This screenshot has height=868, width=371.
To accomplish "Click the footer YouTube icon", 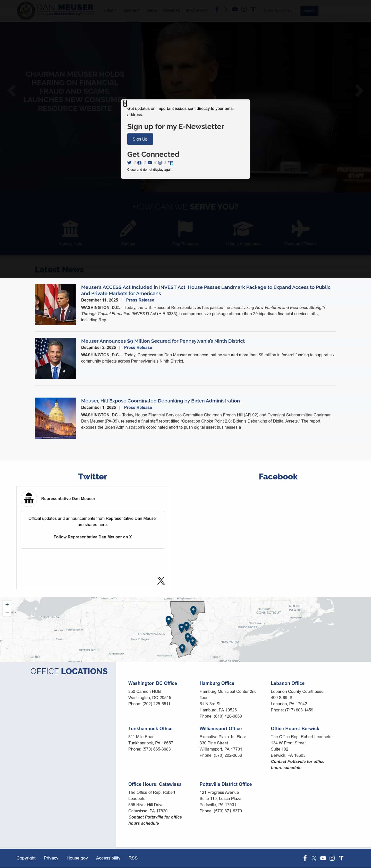I will [x=323, y=858].
